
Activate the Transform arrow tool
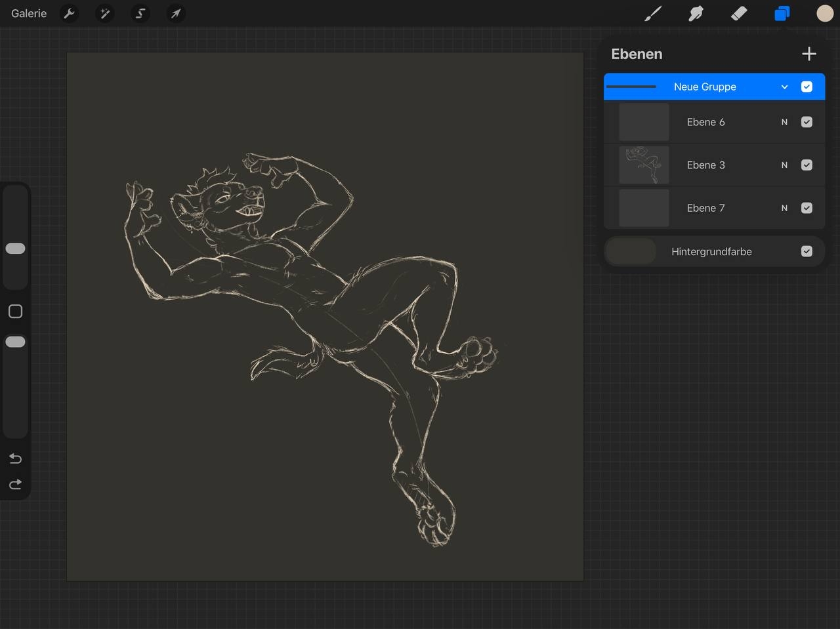click(x=176, y=13)
